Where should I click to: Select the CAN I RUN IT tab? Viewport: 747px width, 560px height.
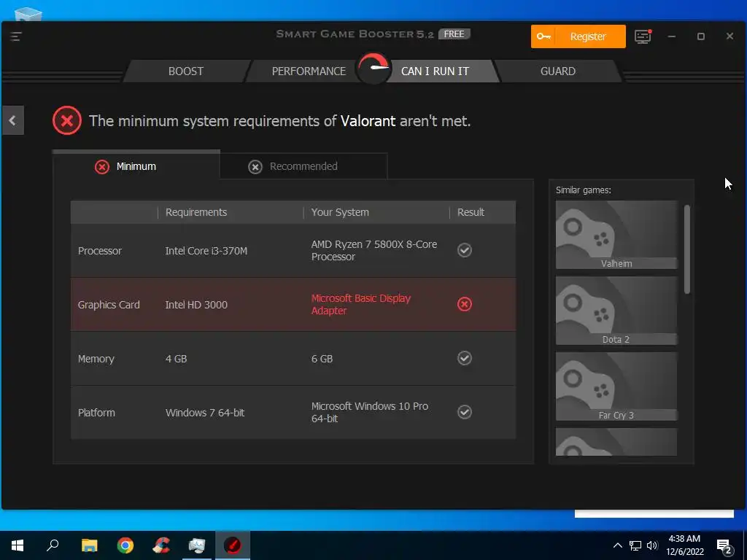(x=435, y=71)
